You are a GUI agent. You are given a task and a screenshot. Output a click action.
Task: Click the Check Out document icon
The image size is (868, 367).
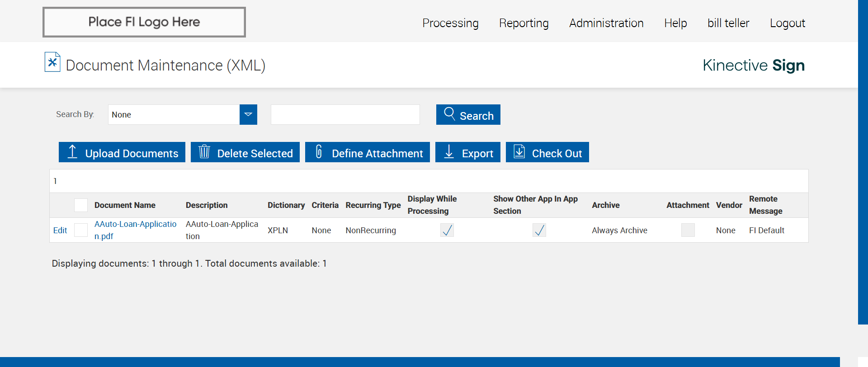[519, 152]
